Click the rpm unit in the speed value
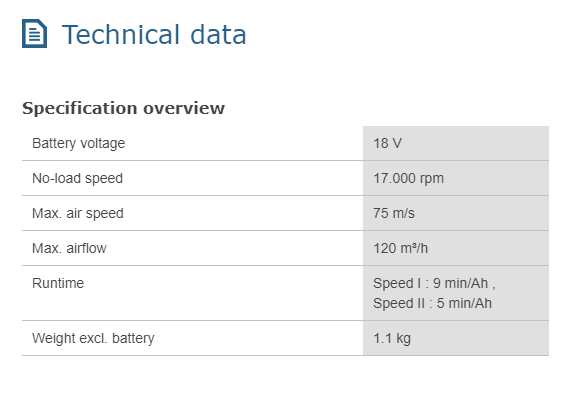Viewport: 572px width, 395px height. point(432,179)
